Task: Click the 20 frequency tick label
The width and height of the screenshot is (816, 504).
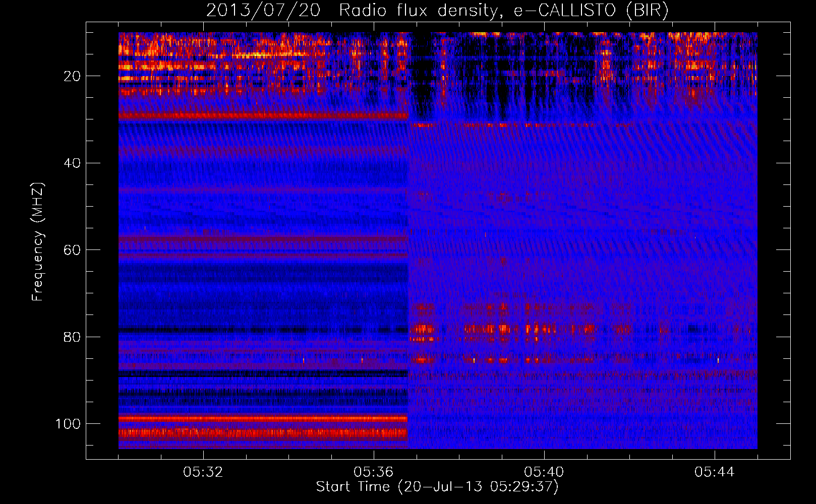Action: (x=73, y=76)
